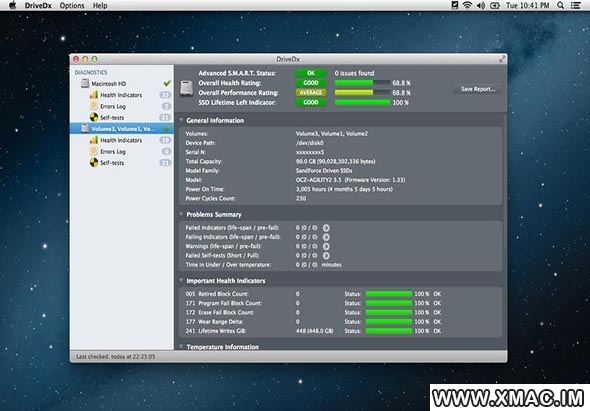Screen dimensions: 590x411
Task: Click count badge for Macintosh HD Health Indicators
Action: (x=165, y=95)
